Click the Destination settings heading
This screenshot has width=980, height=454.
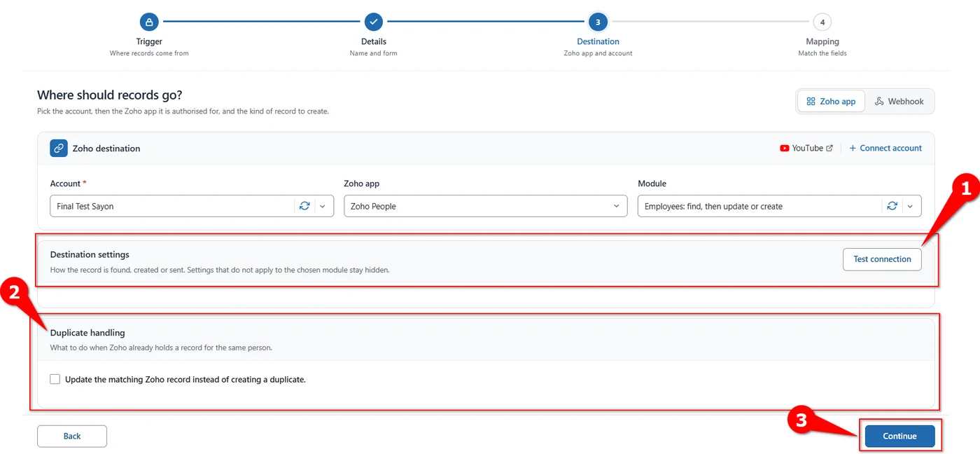[x=90, y=254]
